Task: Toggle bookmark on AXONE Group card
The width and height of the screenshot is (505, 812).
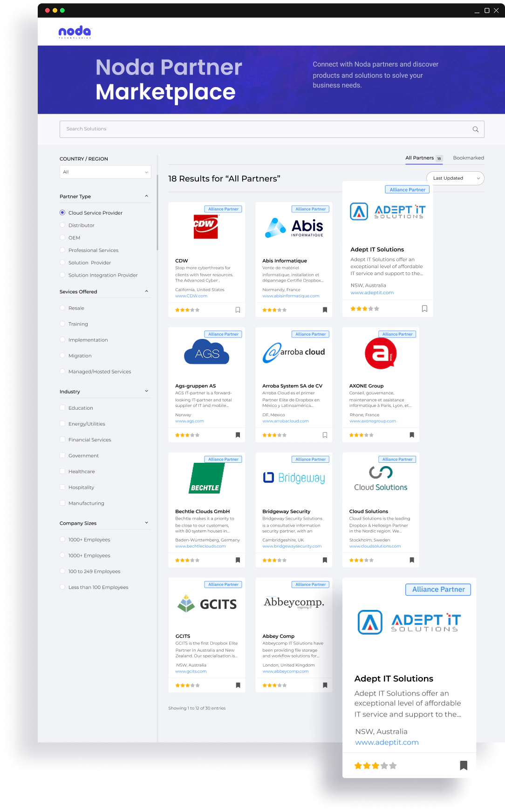Action: [x=412, y=435]
